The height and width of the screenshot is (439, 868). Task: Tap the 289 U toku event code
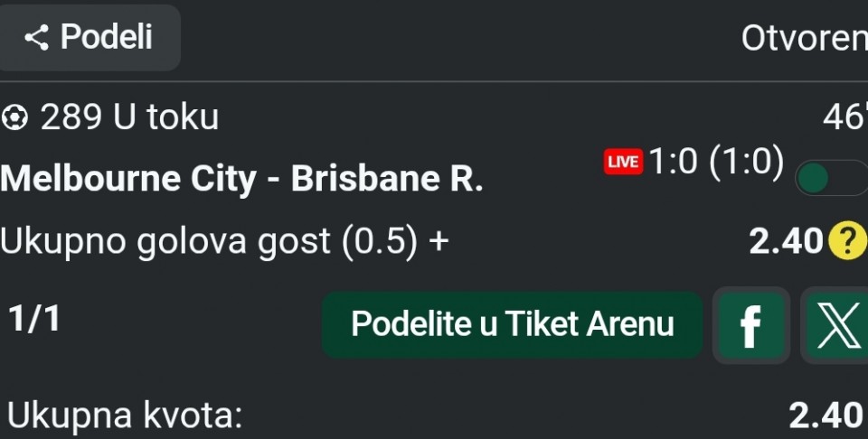[129, 117]
